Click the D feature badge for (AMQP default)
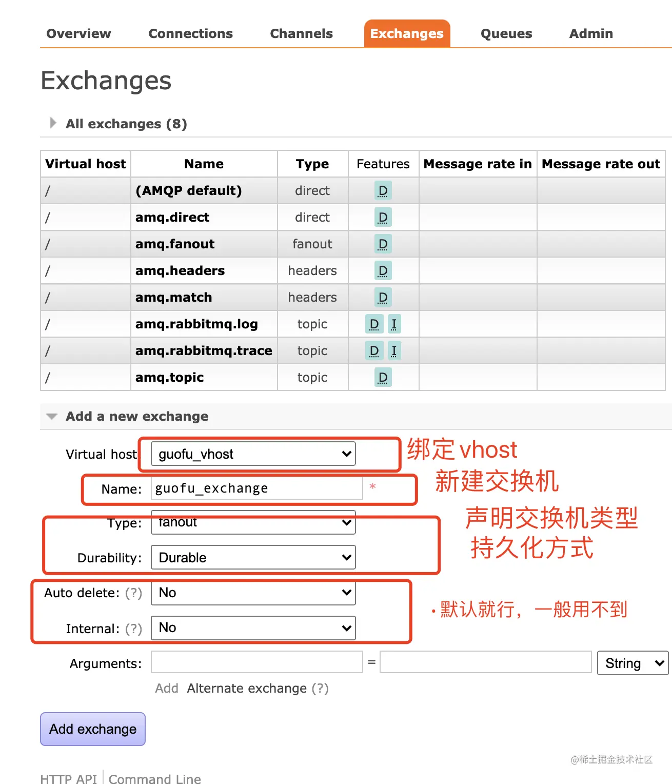This screenshot has height=784, width=672. [x=383, y=191]
